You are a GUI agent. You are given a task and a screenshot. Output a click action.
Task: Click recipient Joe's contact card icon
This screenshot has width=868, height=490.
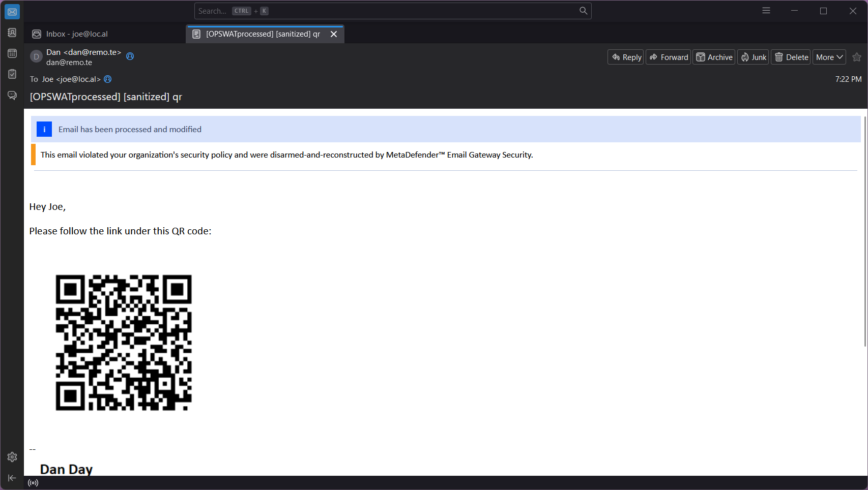108,79
